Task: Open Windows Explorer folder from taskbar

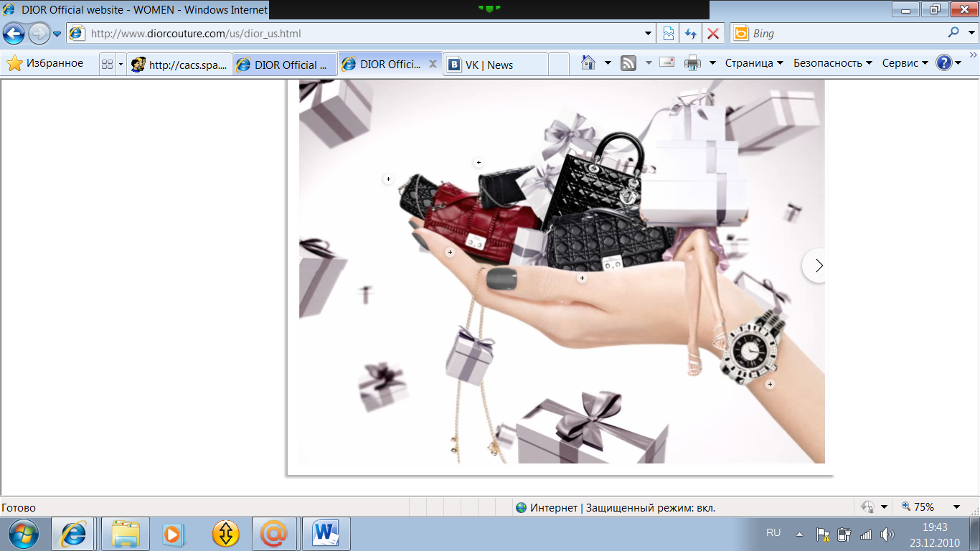Action: (x=126, y=534)
